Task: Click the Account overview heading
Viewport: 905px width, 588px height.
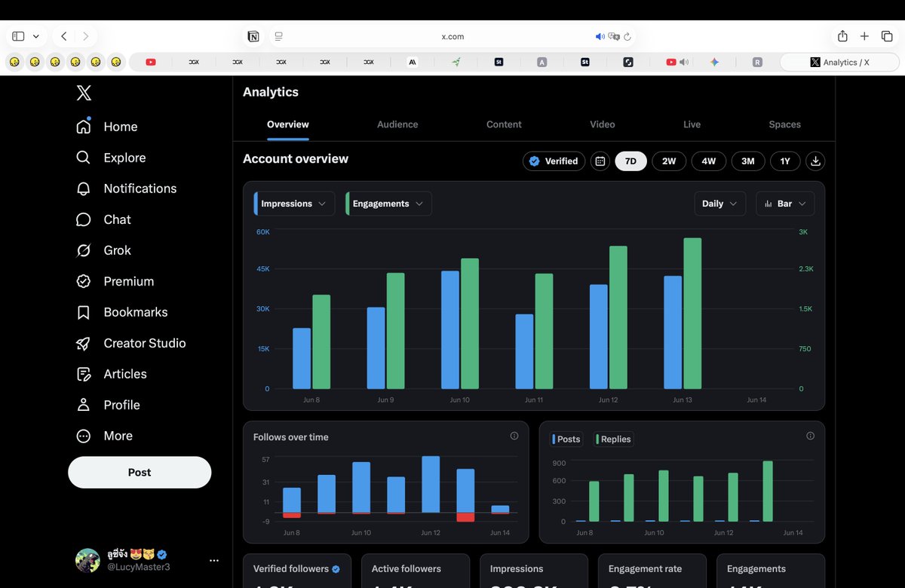Action: coord(296,159)
